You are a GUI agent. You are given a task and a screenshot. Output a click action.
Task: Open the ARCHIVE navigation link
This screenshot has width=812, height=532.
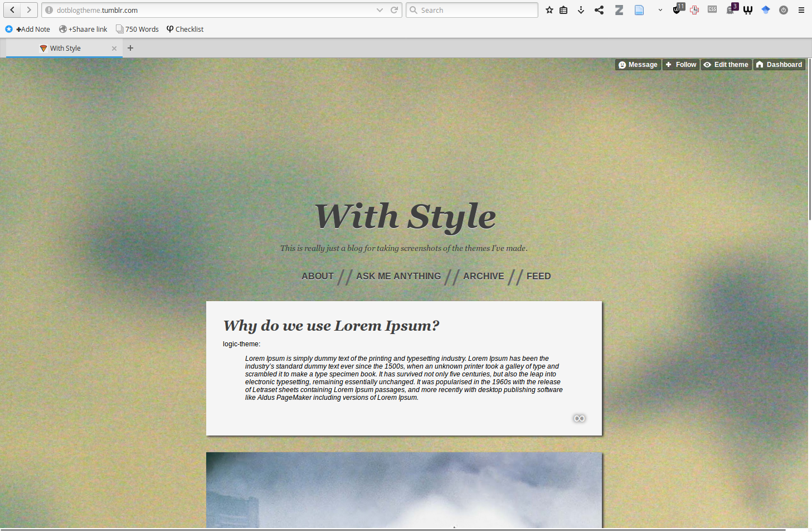pos(484,276)
